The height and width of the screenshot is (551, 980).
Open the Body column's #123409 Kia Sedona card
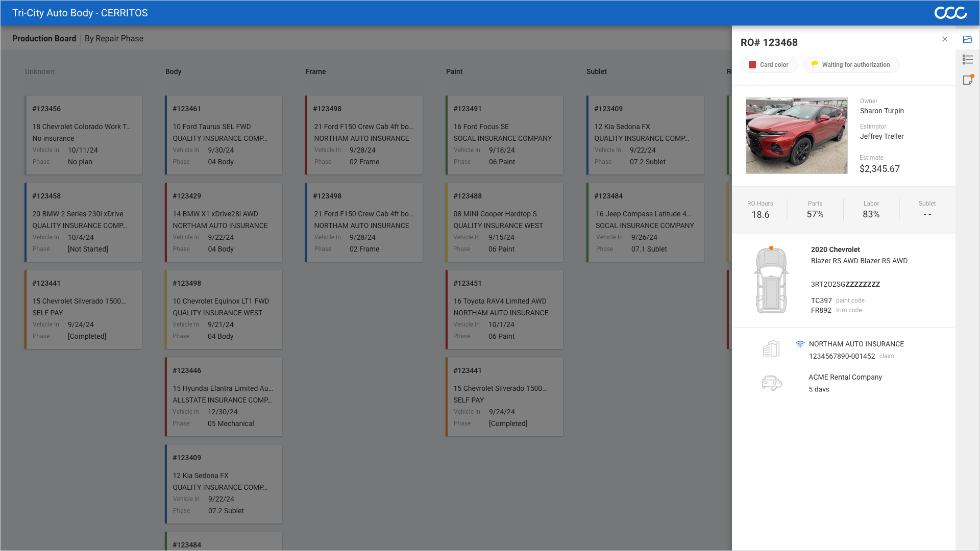click(x=224, y=484)
